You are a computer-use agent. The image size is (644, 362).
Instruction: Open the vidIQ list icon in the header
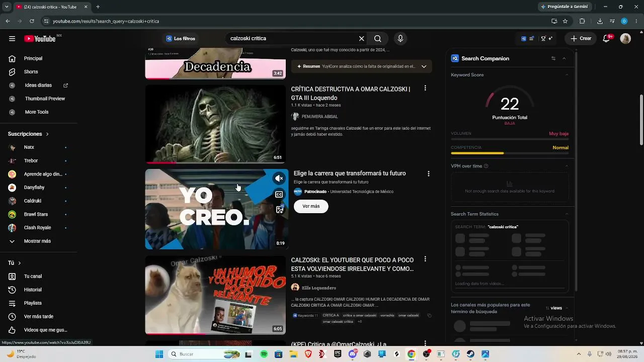(531, 39)
